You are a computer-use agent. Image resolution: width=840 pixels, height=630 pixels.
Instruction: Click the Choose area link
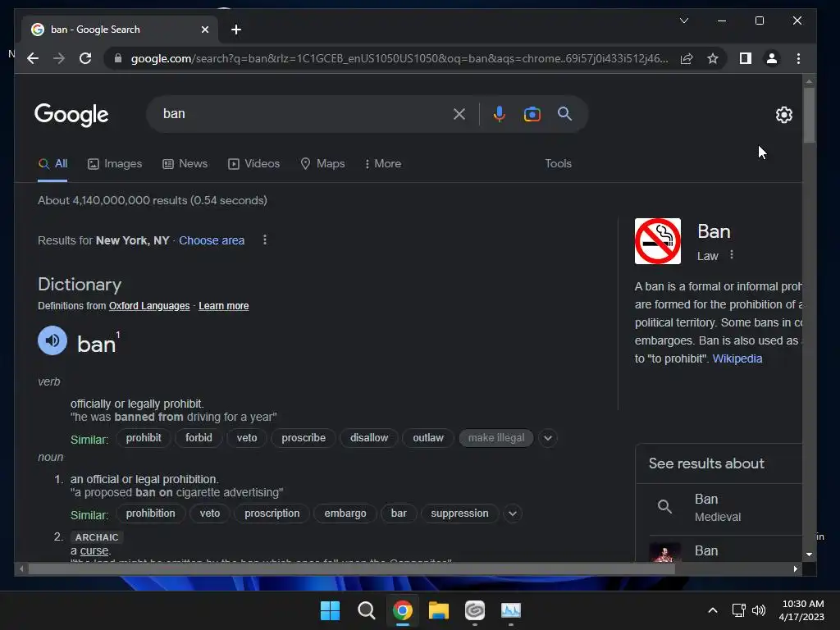(x=212, y=240)
